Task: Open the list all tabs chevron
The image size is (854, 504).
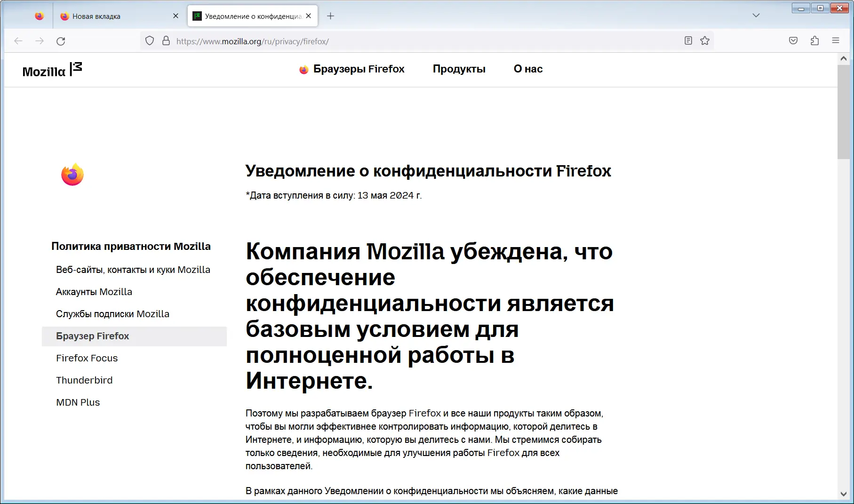Action: [x=756, y=15]
